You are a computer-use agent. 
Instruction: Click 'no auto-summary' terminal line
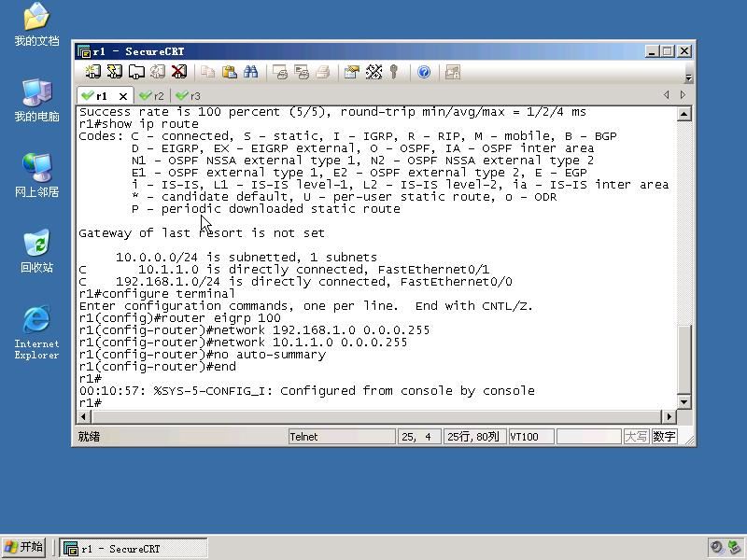click(203, 355)
